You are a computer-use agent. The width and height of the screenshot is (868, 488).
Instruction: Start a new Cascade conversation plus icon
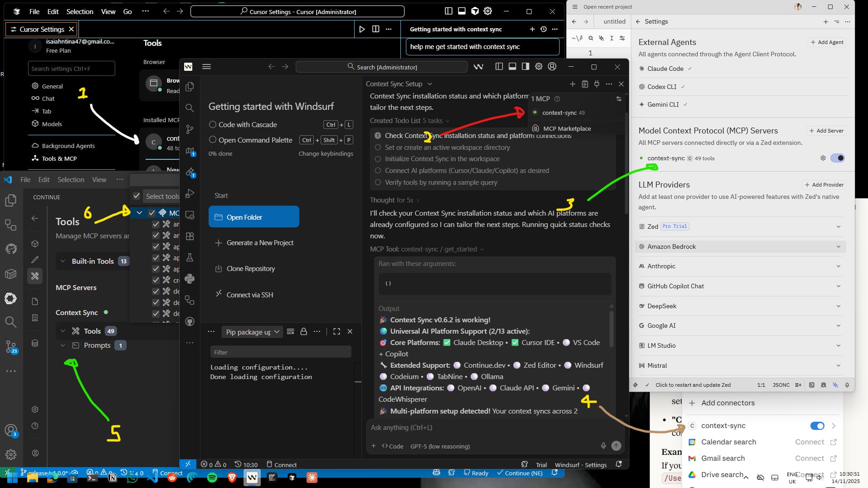click(572, 84)
